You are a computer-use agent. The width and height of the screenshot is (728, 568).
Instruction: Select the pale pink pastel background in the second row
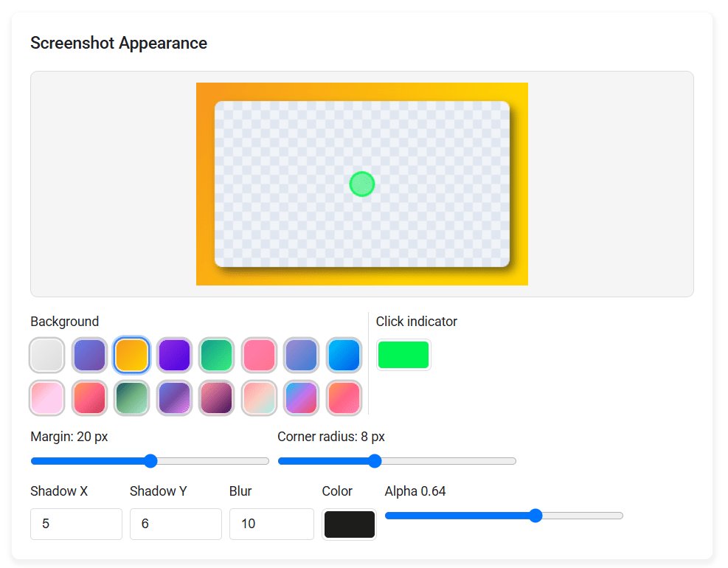coord(47,398)
